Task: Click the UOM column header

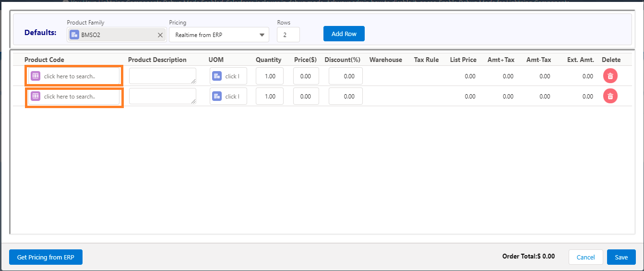Action: tap(216, 60)
